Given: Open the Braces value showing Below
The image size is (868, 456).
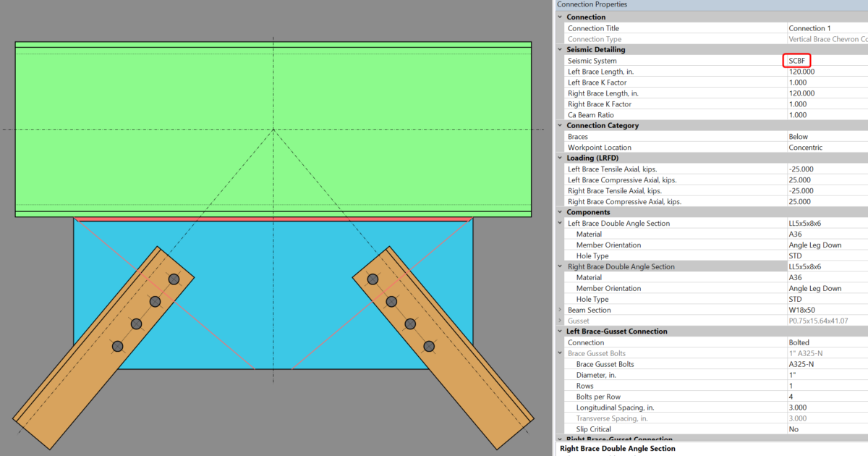Looking at the screenshot, I should 825,137.
